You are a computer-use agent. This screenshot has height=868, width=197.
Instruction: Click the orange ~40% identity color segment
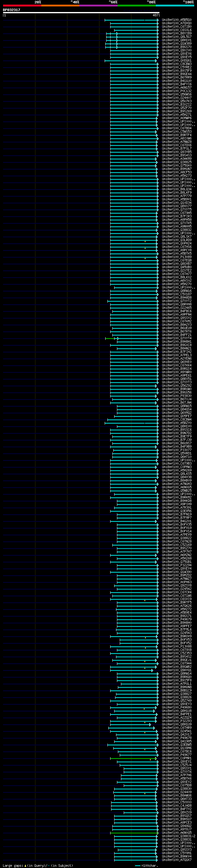coord(60,6)
